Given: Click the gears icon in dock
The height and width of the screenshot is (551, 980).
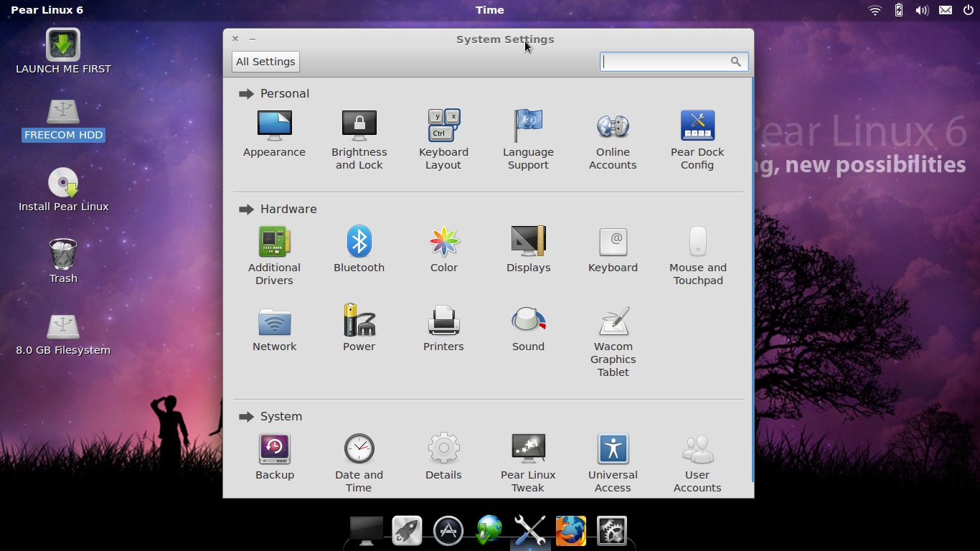Looking at the screenshot, I should pyautogui.click(x=612, y=531).
